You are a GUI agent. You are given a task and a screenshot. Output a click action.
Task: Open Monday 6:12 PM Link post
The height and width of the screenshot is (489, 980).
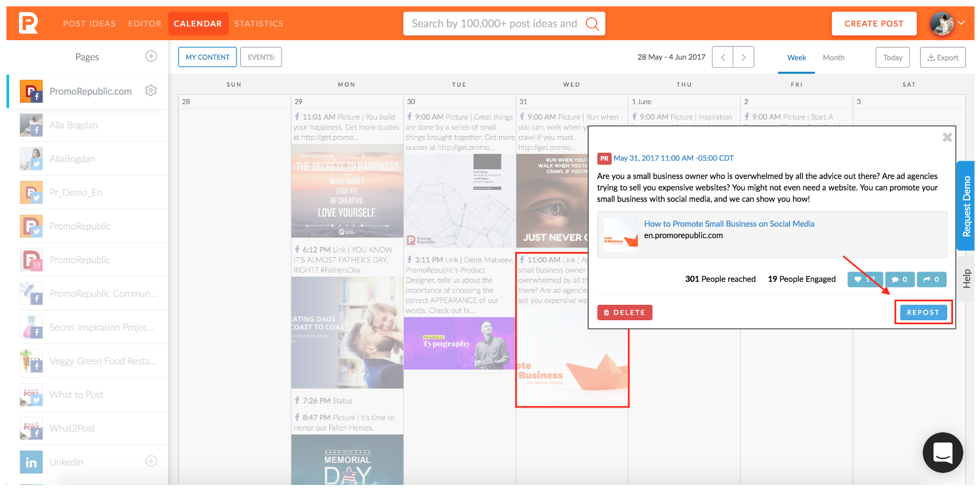[344, 259]
